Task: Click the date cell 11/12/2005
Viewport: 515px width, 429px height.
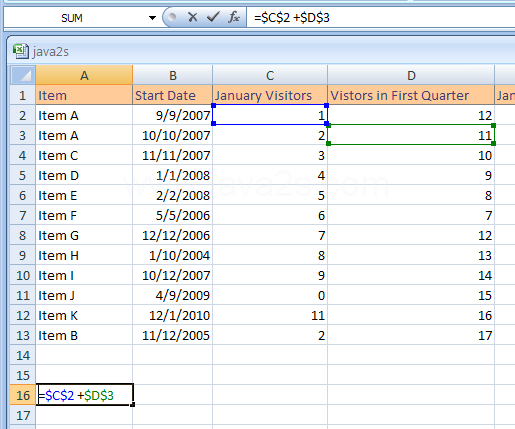Action: tap(172, 335)
